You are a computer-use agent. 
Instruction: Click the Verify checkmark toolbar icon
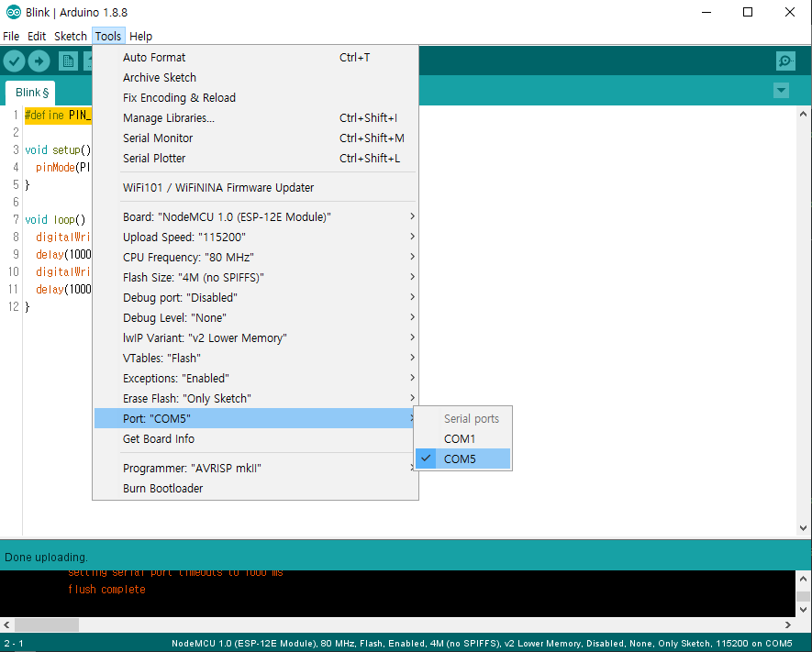15,61
